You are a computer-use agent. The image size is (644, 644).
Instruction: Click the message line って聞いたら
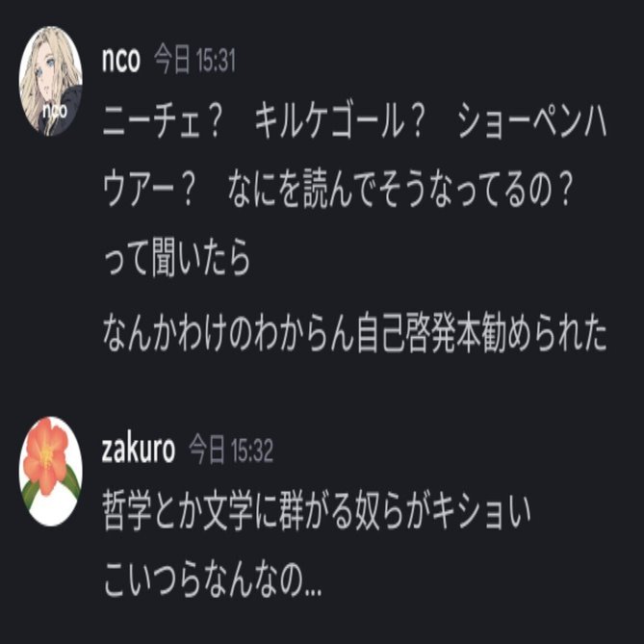(176, 258)
